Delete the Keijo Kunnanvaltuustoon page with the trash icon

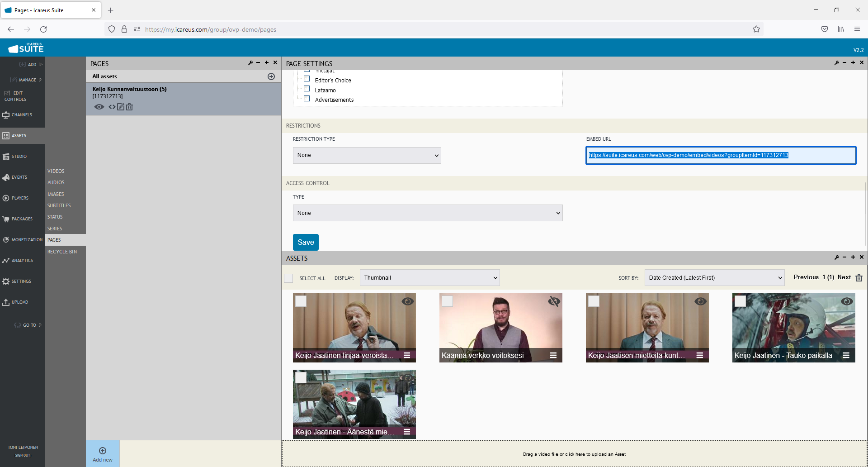tap(130, 107)
